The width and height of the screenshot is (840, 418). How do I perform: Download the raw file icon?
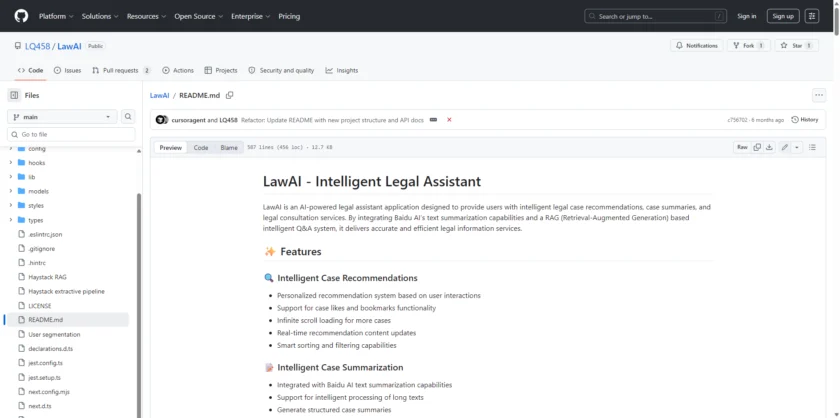769,147
